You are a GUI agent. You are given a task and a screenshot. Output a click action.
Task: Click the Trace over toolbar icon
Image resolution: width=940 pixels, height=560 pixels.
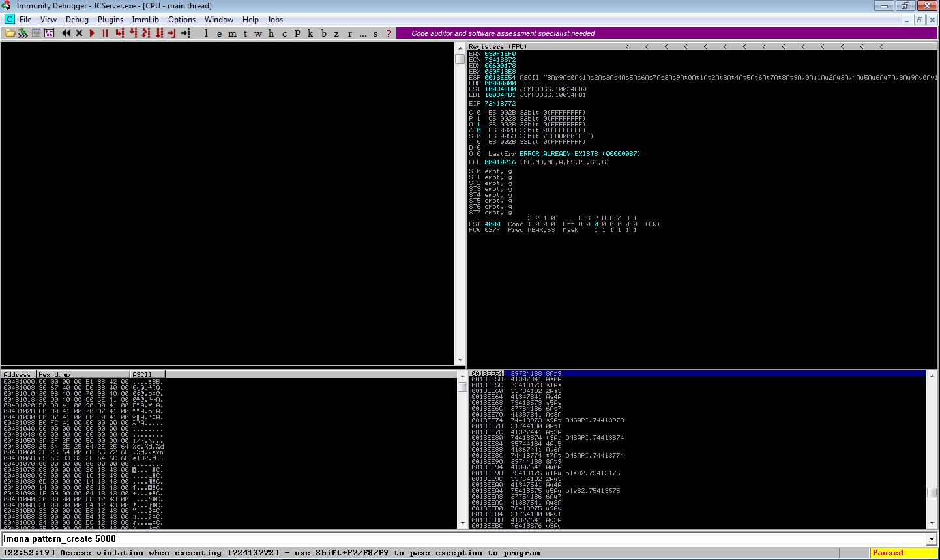(x=159, y=33)
